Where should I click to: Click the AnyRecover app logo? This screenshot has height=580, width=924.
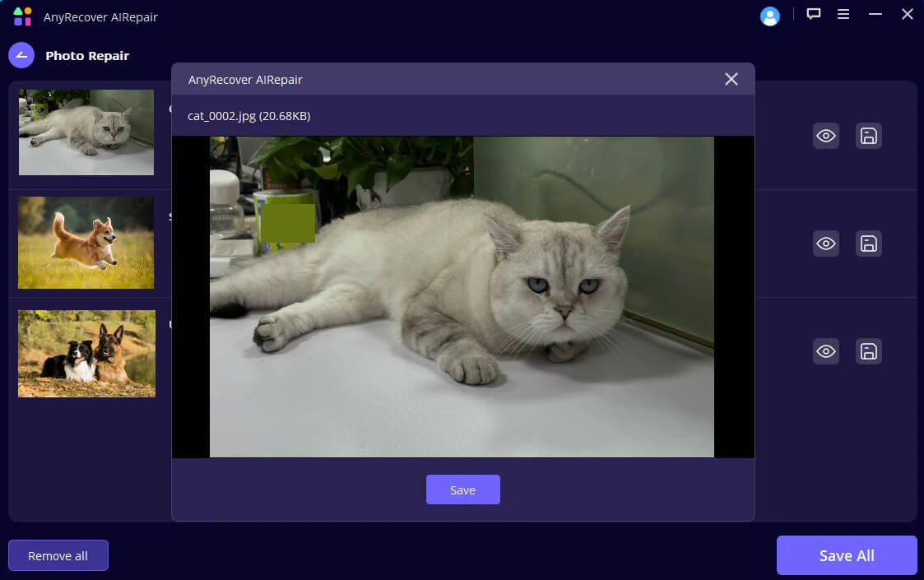click(x=23, y=16)
